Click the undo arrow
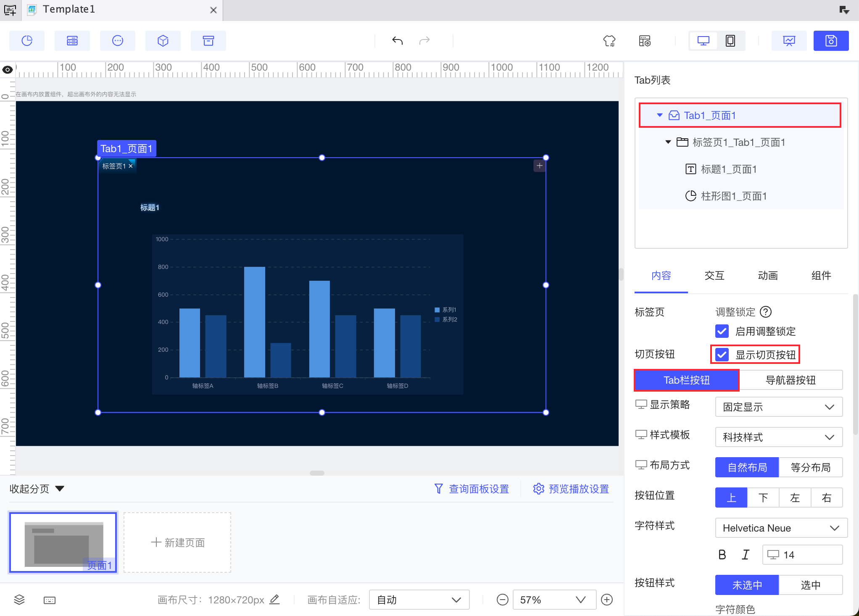859x616 pixels. [x=397, y=41]
